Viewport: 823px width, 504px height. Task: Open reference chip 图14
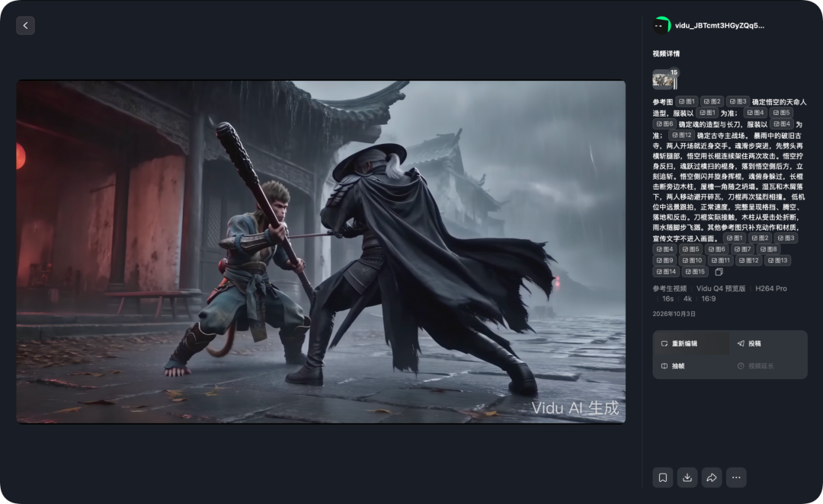666,272
